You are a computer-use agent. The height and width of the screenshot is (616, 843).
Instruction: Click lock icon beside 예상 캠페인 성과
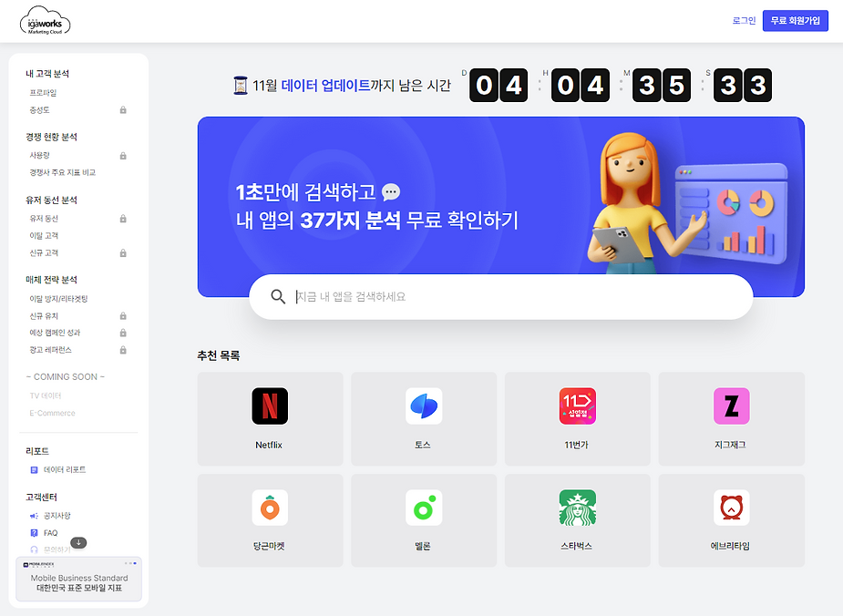click(123, 333)
